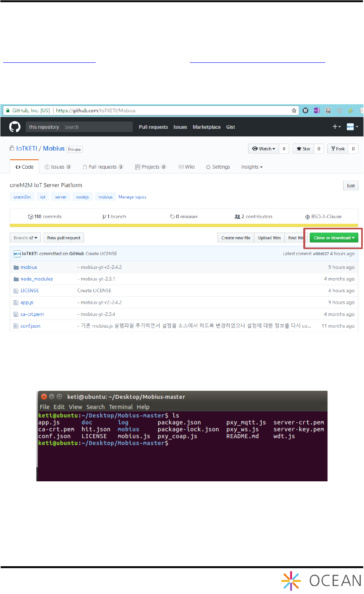Click the KETI committer avatar in commit bar

pyautogui.click(x=17, y=254)
